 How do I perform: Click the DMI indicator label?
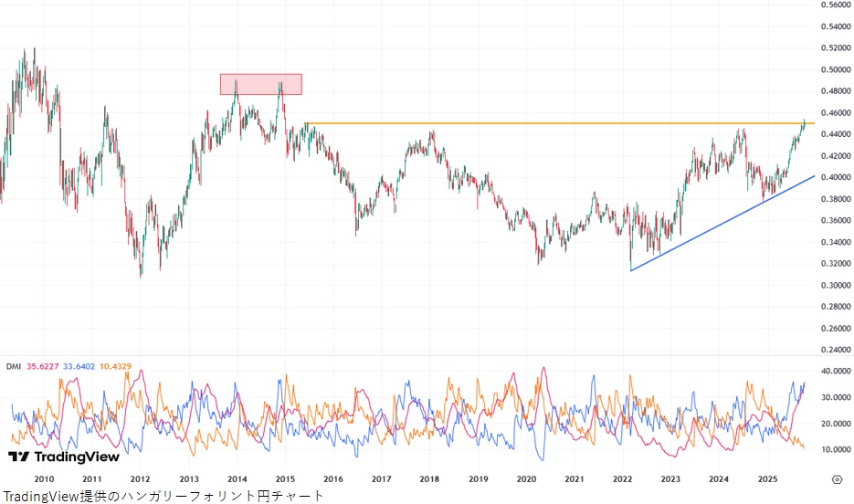(14, 366)
